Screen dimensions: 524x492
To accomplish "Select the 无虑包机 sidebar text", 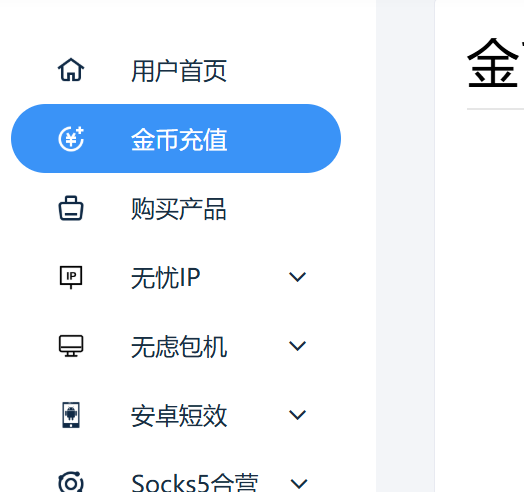I will [x=179, y=347].
